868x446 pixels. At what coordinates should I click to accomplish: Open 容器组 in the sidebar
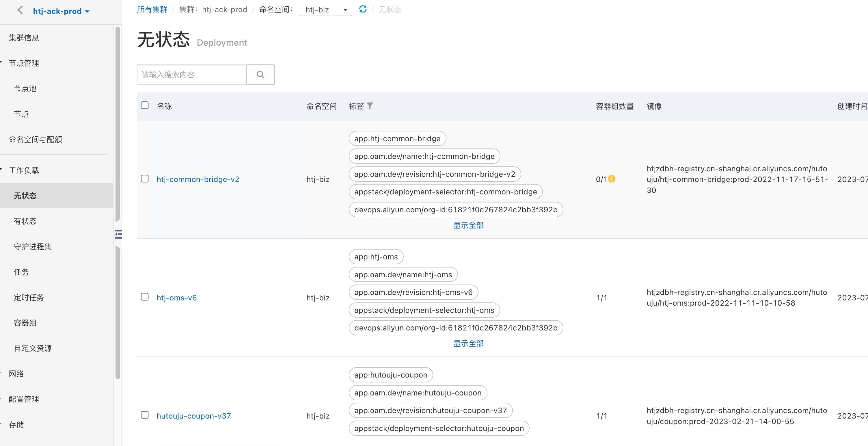[25, 323]
